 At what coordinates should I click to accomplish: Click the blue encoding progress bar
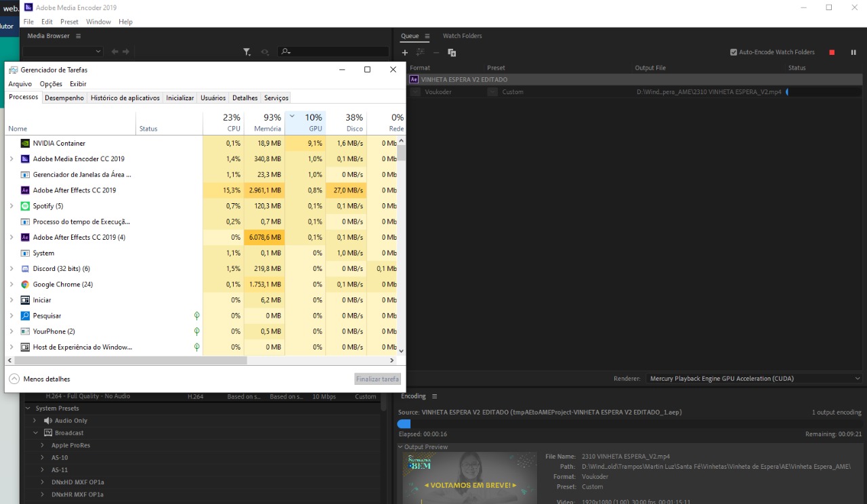click(404, 423)
